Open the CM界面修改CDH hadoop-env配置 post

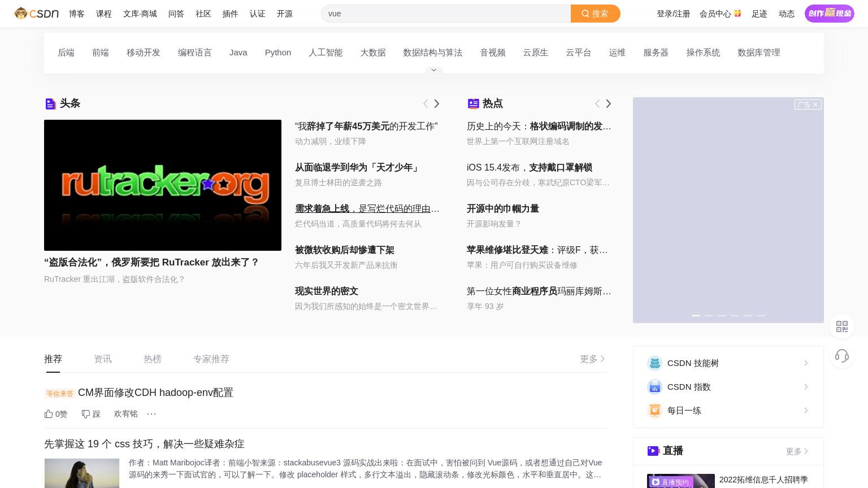tap(155, 393)
